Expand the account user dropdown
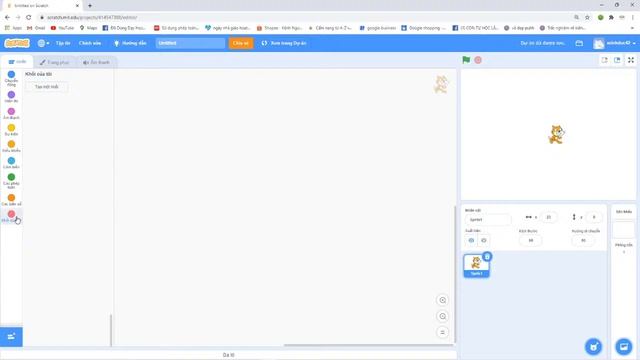The height and width of the screenshot is (360, 640). coord(614,43)
